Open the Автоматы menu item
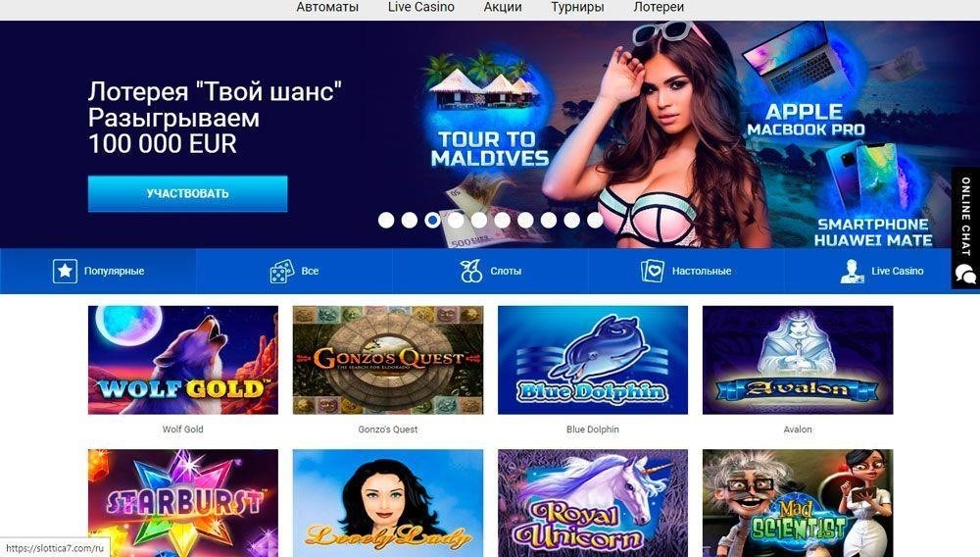The image size is (980, 557). pyautogui.click(x=327, y=8)
